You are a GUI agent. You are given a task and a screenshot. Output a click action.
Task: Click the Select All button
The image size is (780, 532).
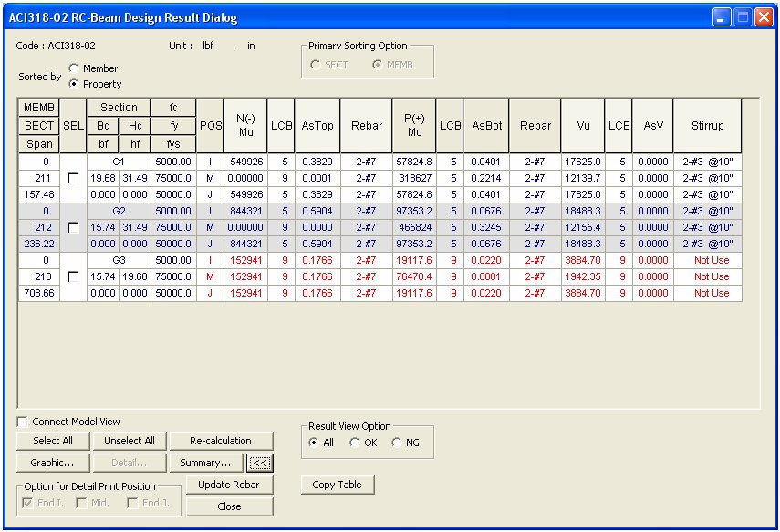tap(53, 441)
